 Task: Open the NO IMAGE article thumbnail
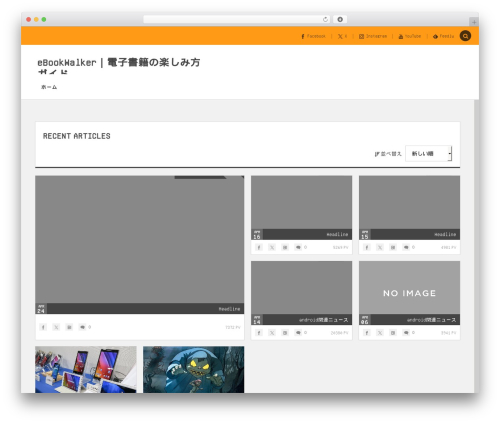409,287
